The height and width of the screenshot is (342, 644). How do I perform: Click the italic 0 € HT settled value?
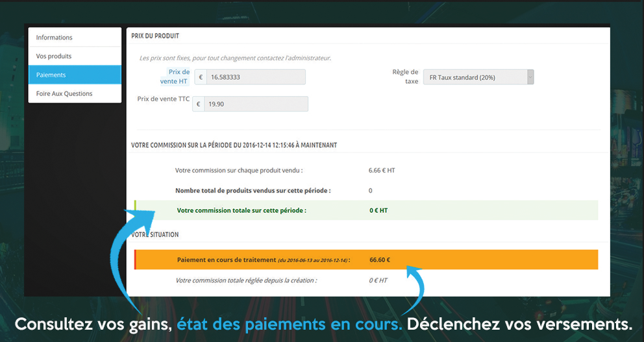tap(378, 280)
